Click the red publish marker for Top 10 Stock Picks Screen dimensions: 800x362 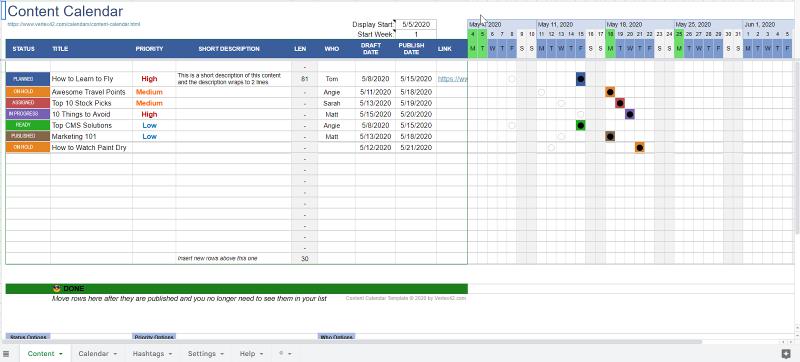620,103
